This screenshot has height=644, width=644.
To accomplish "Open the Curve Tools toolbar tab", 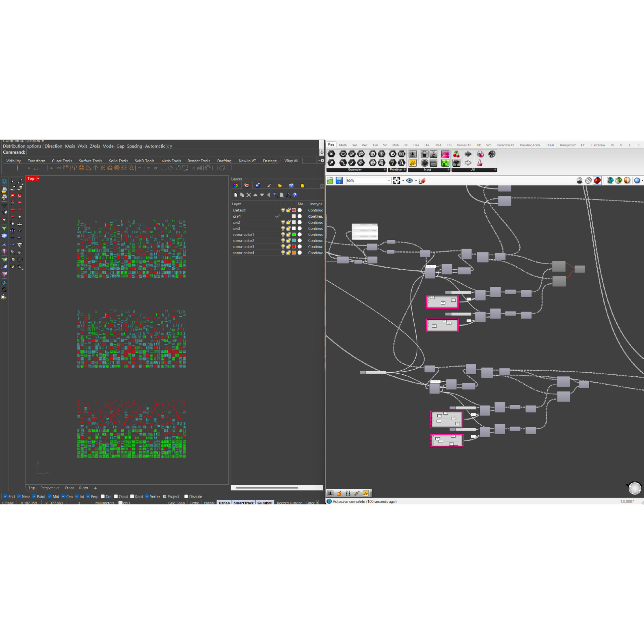I will [62, 161].
